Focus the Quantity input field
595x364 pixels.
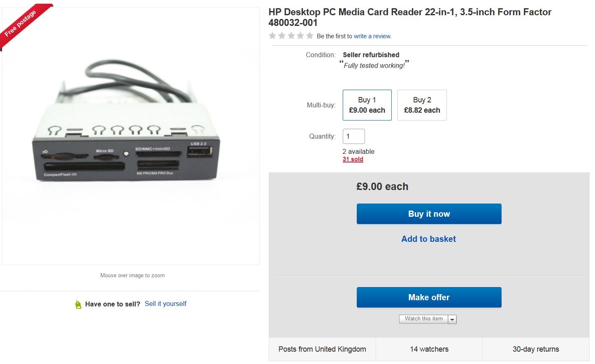click(x=353, y=137)
